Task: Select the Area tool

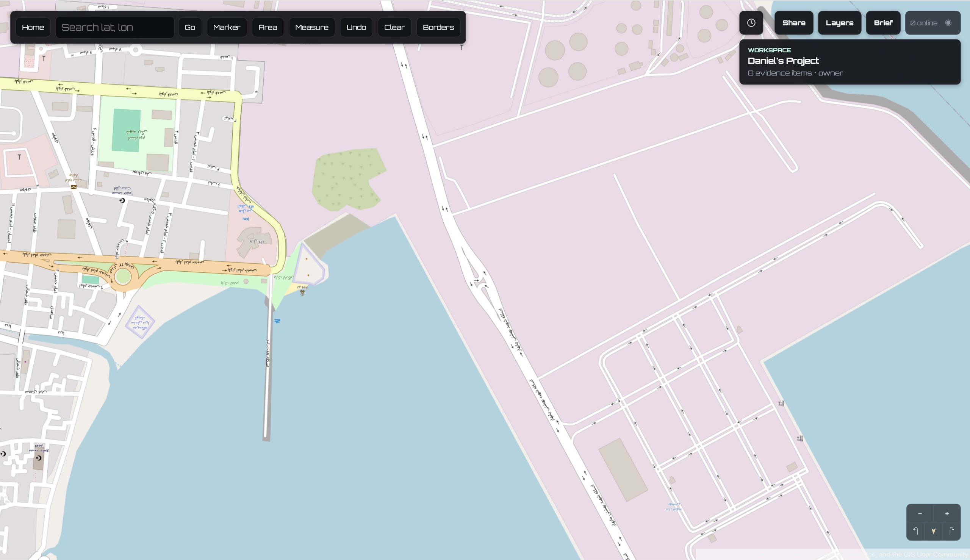Action: 268,27
